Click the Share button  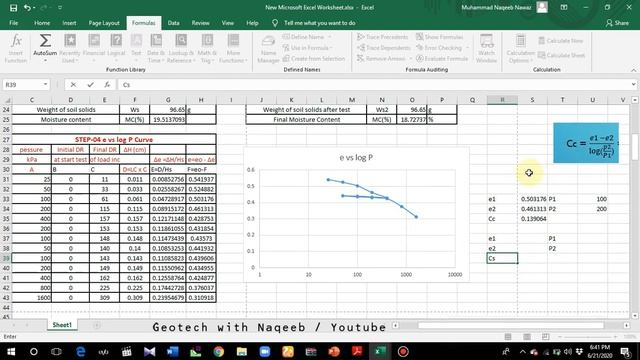tap(617, 23)
